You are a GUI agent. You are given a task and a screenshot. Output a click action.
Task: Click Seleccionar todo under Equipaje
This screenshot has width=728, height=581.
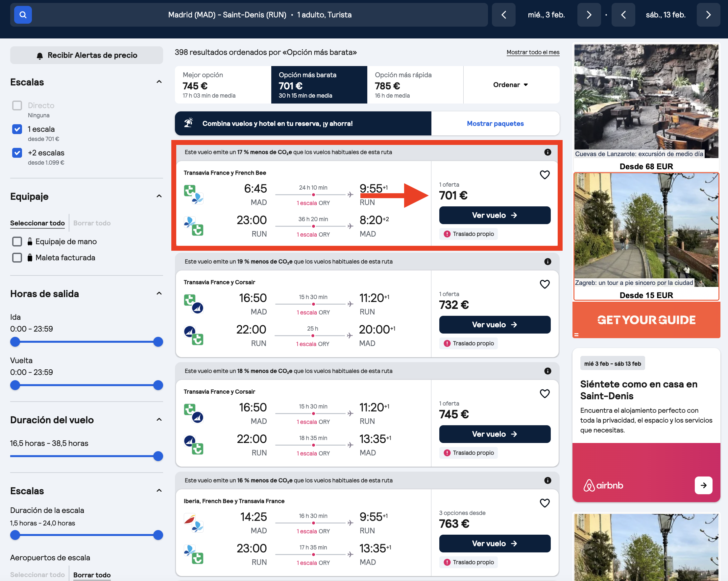point(37,223)
